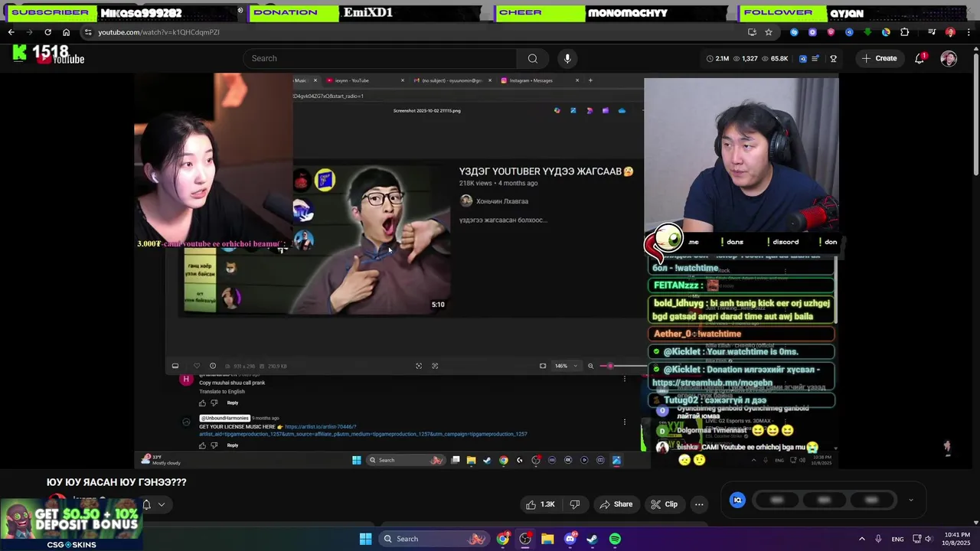980x551 pixels.
Task: Open the browser home page
Action: 66,32
